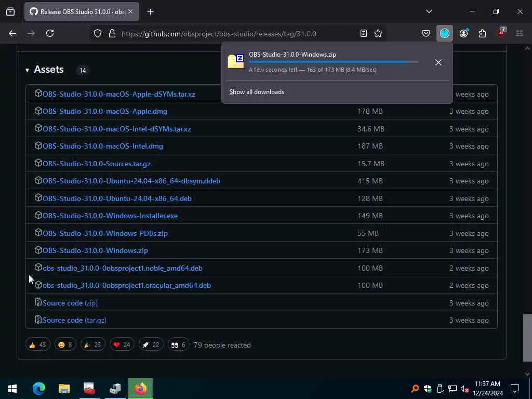Cancel the OBS-Studio-31.0.0-Windows.zip download

coord(438,62)
